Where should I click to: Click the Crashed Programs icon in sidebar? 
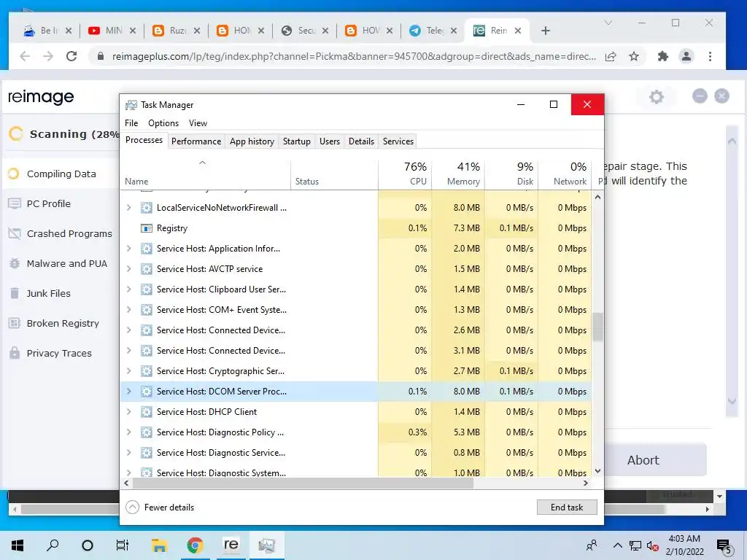point(15,234)
